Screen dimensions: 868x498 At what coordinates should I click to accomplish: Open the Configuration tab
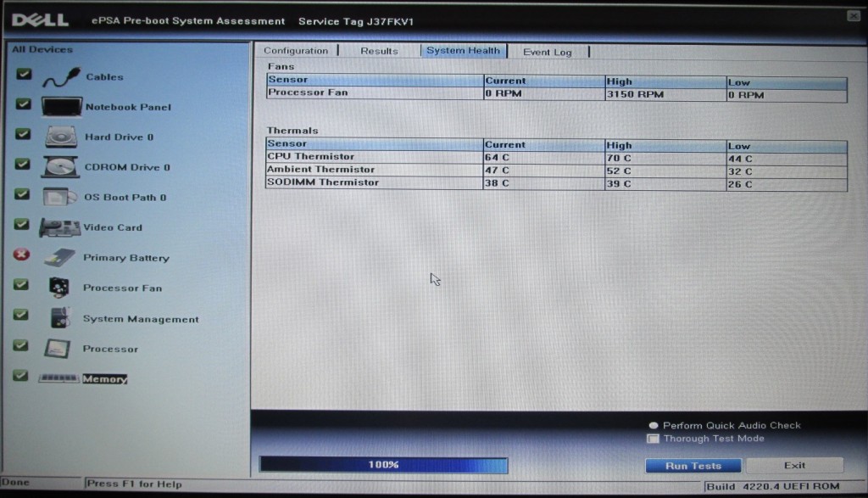296,50
